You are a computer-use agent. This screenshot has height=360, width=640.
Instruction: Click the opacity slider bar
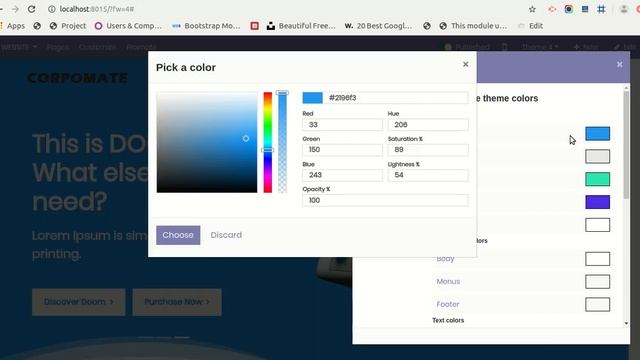pyautogui.click(x=282, y=142)
